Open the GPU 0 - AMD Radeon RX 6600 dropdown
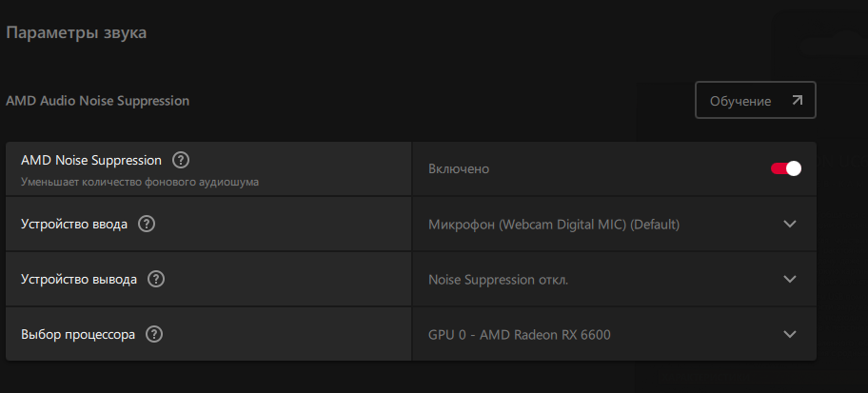 tap(615, 334)
